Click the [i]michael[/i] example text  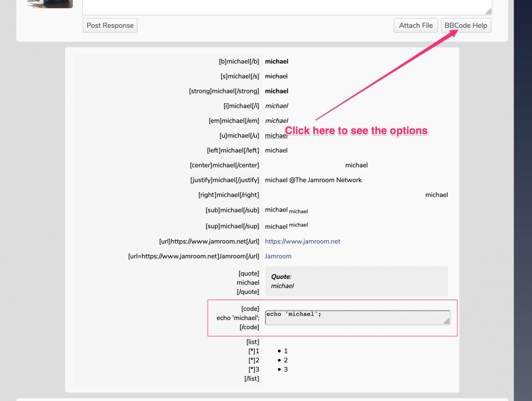241,106
